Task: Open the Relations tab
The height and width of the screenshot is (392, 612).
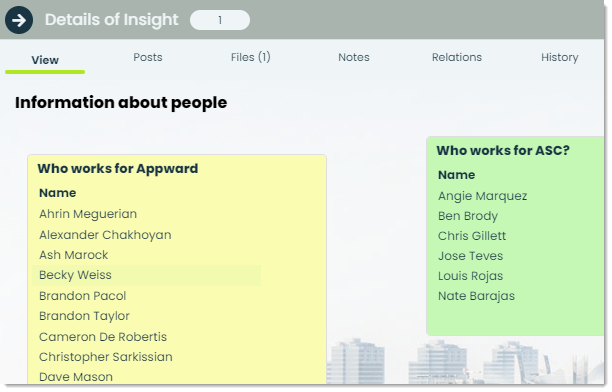Action: 457,57
